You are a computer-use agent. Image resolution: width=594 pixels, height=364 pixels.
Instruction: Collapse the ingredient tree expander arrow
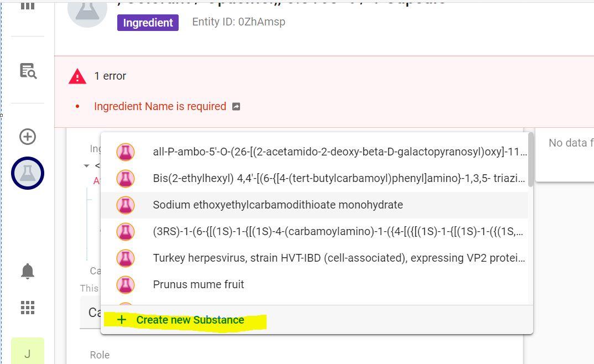(x=86, y=166)
